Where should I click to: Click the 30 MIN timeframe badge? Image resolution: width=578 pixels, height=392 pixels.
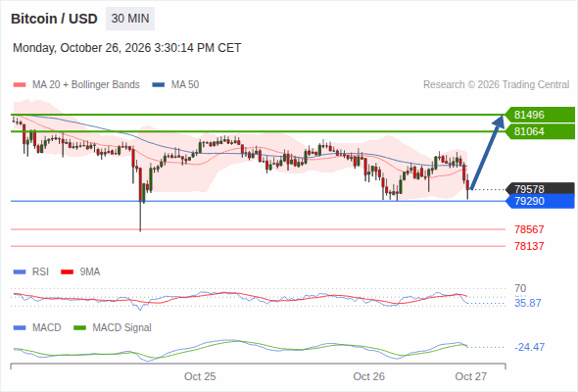[x=130, y=19]
